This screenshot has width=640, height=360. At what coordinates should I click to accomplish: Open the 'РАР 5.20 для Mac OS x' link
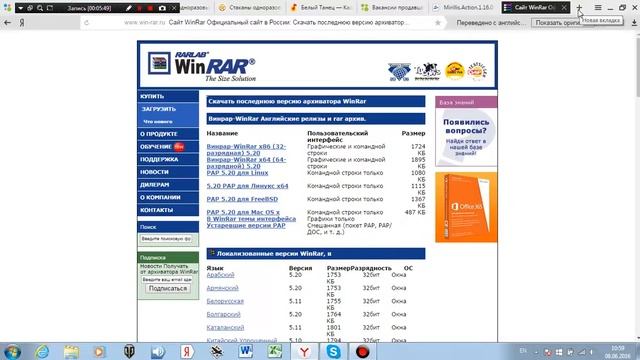243,212
